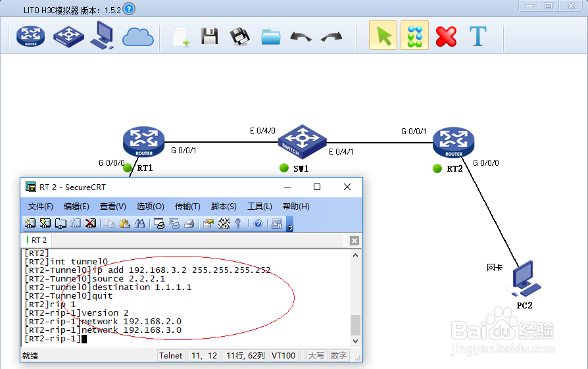Click terminal scrollbar down arrow

point(356,341)
